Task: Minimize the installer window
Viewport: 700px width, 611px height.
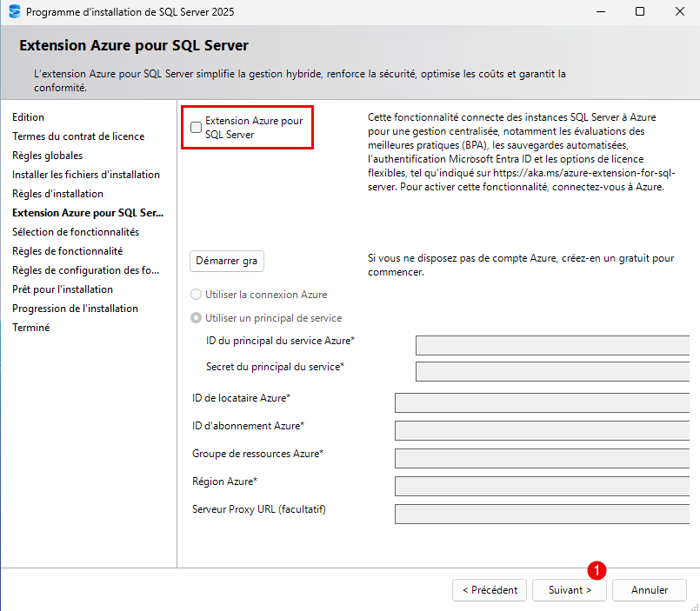Action: [601, 11]
